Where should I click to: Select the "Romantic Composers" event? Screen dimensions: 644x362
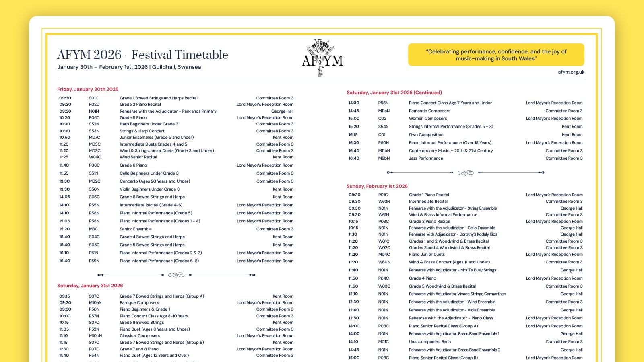(429, 111)
